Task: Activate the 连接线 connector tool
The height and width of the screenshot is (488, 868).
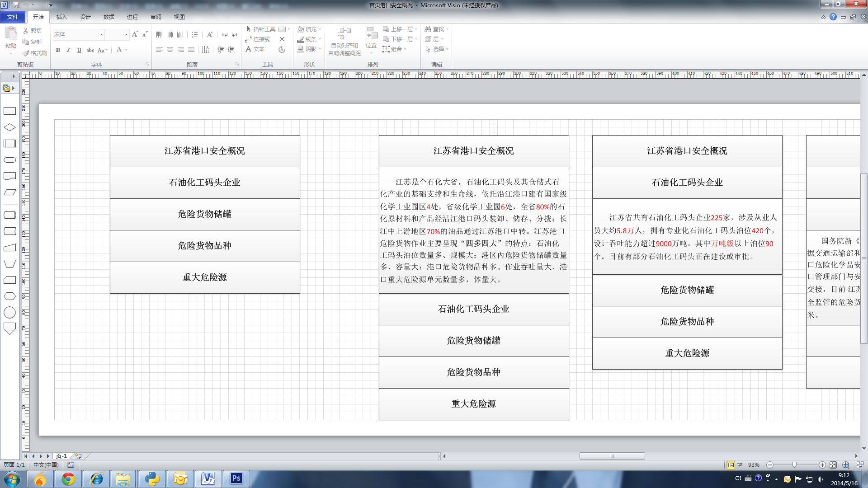Action: (x=258, y=39)
